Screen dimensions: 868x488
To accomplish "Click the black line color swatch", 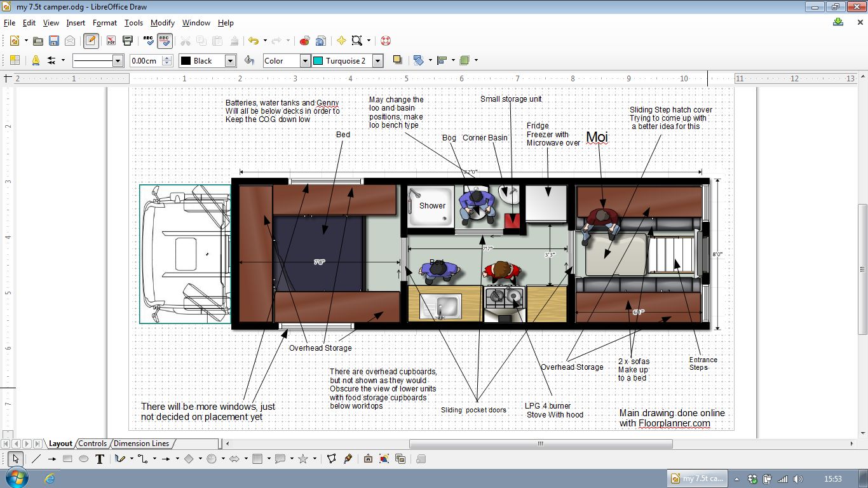I will click(186, 61).
